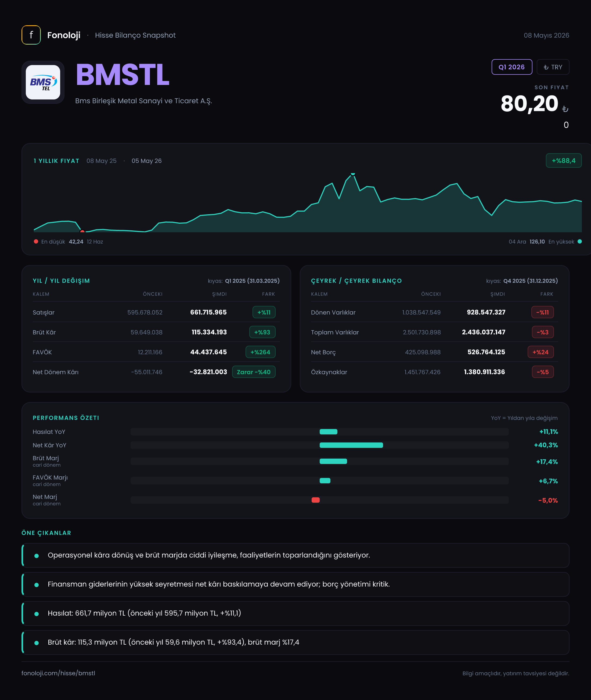The height and width of the screenshot is (700, 591).
Task: Click the highlight about Operasyonel kâra dönüş
Action: [x=295, y=555]
